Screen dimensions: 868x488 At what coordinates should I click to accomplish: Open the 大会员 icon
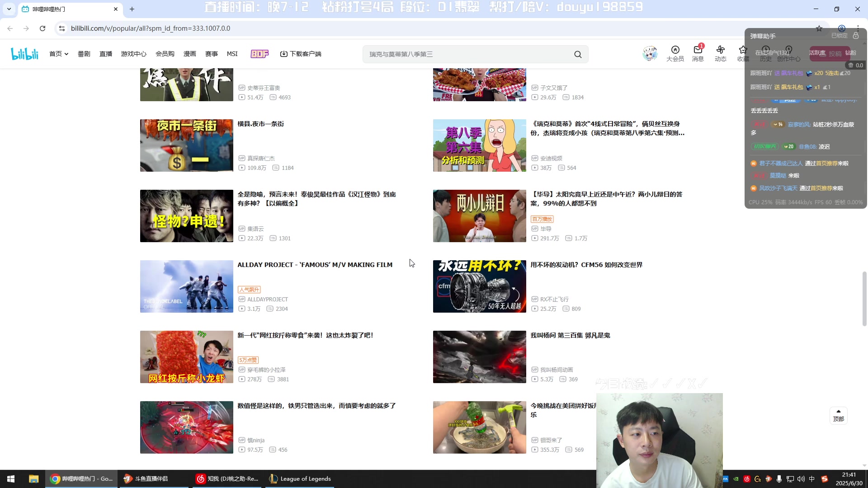click(675, 54)
